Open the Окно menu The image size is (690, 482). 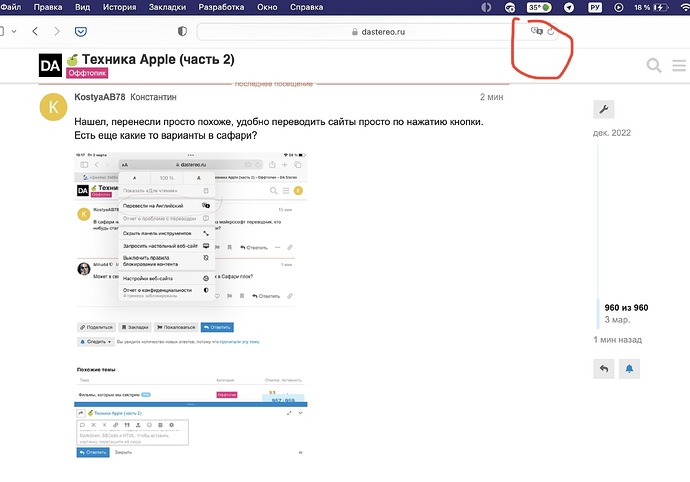pyautogui.click(x=267, y=7)
